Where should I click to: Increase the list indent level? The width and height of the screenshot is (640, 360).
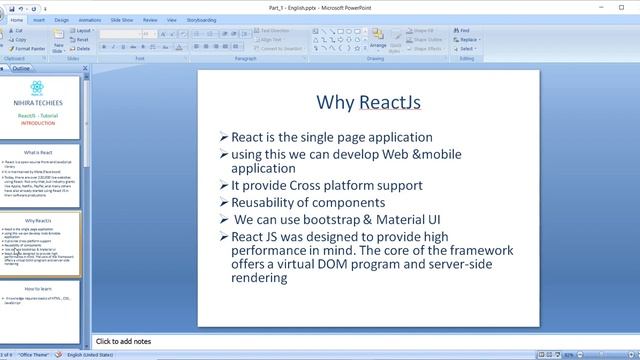[x=234, y=34]
